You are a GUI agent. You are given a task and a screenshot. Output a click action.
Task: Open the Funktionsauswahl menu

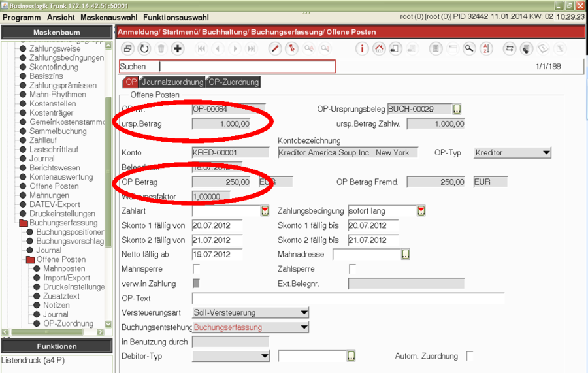coord(176,18)
